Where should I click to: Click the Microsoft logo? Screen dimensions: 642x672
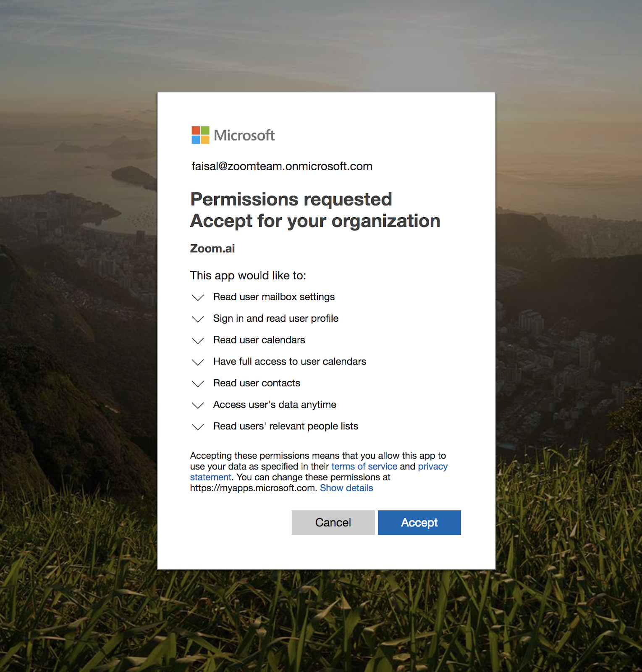[x=233, y=135]
